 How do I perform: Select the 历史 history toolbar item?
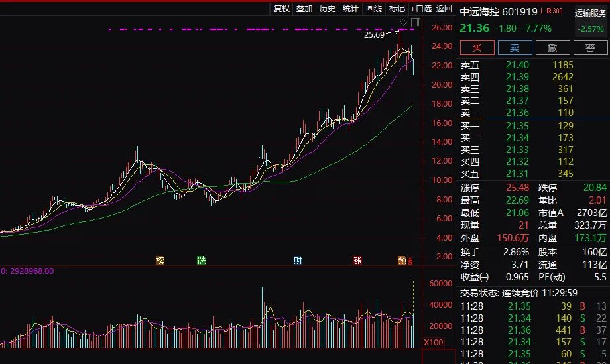coord(327,8)
